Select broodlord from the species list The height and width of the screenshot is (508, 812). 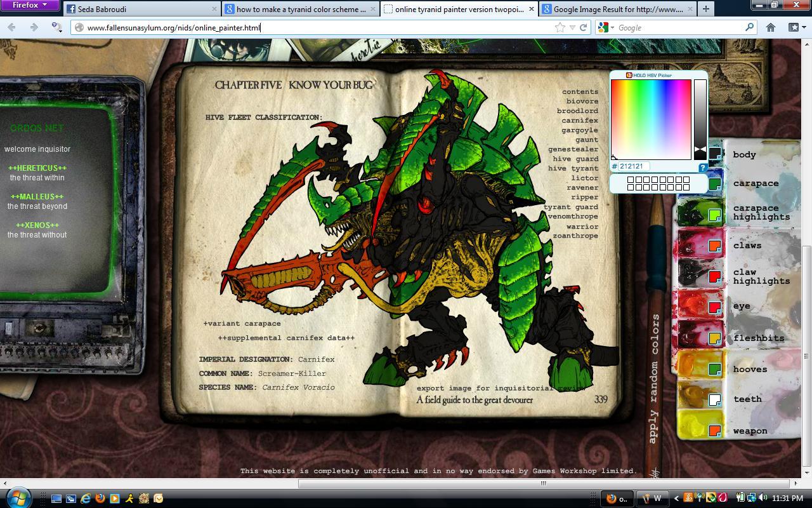point(577,110)
